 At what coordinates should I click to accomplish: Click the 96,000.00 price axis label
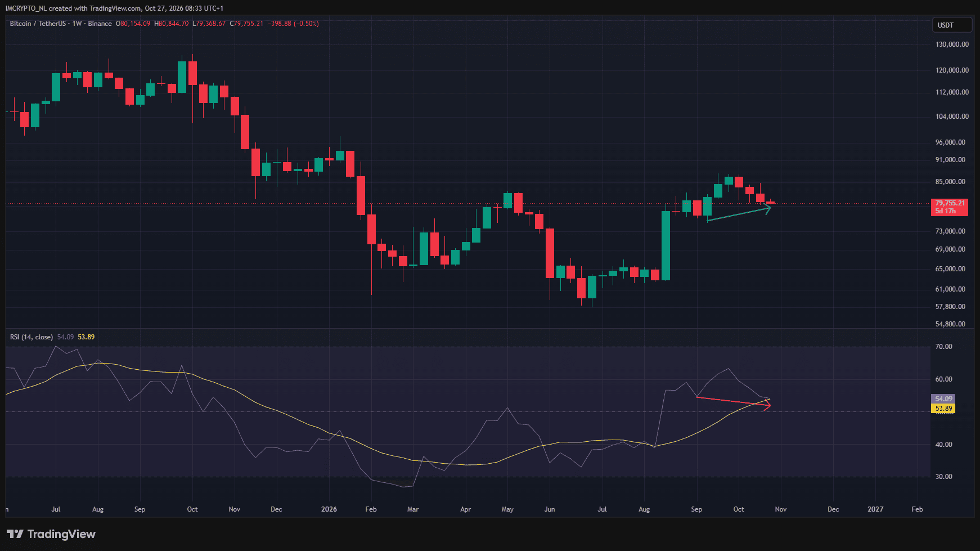coord(950,142)
